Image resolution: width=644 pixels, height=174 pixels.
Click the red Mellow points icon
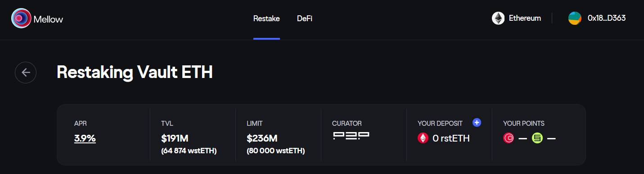point(509,138)
